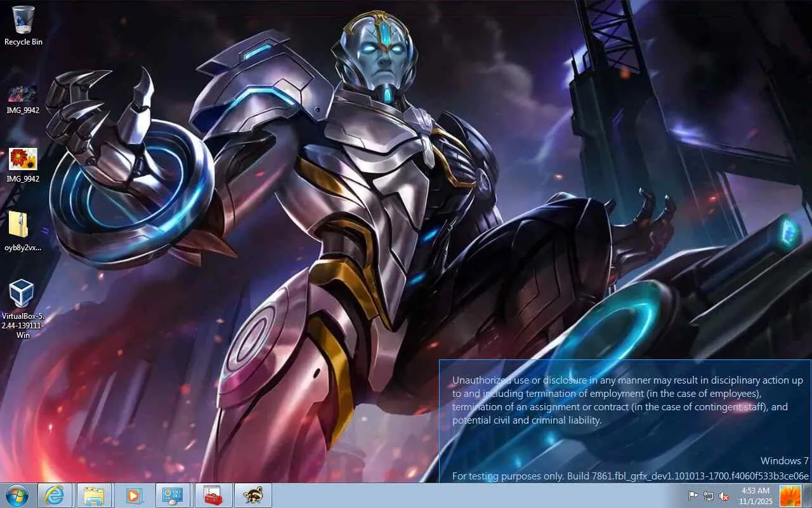
Task: Click the Show desktop strip at the taskbar's end
Action: point(807,495)
